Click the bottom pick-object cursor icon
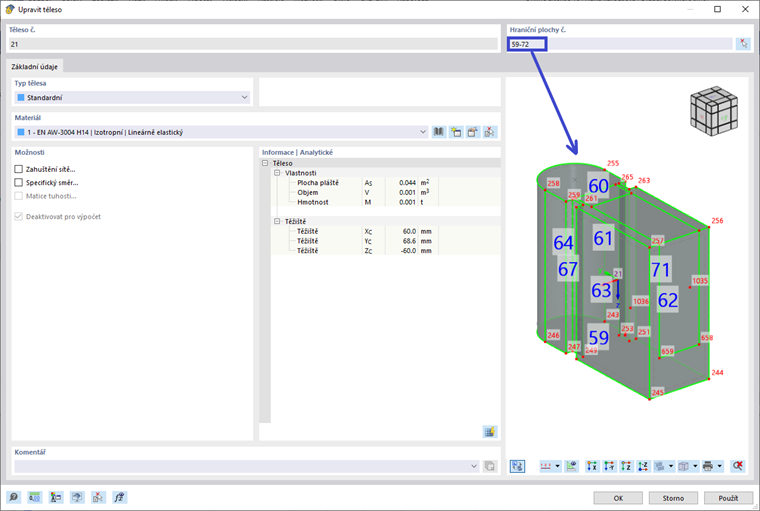This screenshot has width=760, height=511. [x=98, y=497]
